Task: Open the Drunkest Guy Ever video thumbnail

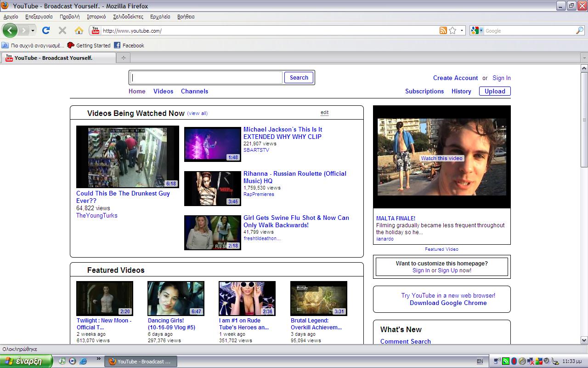Action: 128,157
